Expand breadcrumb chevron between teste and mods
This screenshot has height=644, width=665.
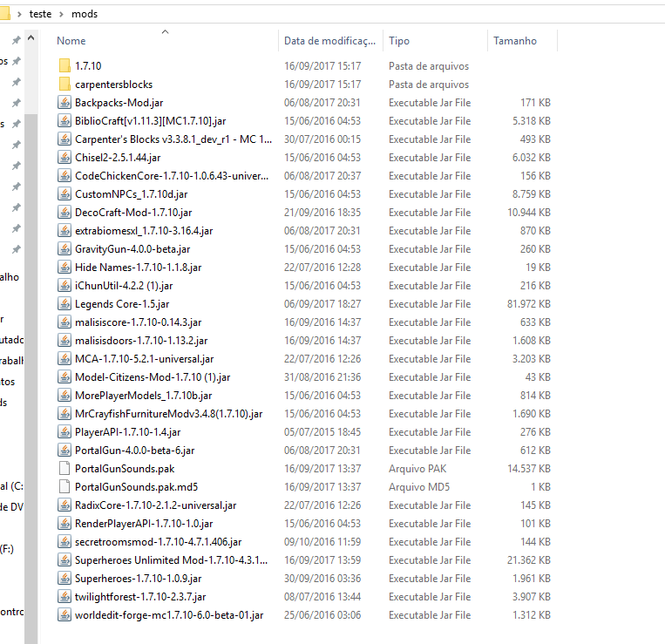62,14
